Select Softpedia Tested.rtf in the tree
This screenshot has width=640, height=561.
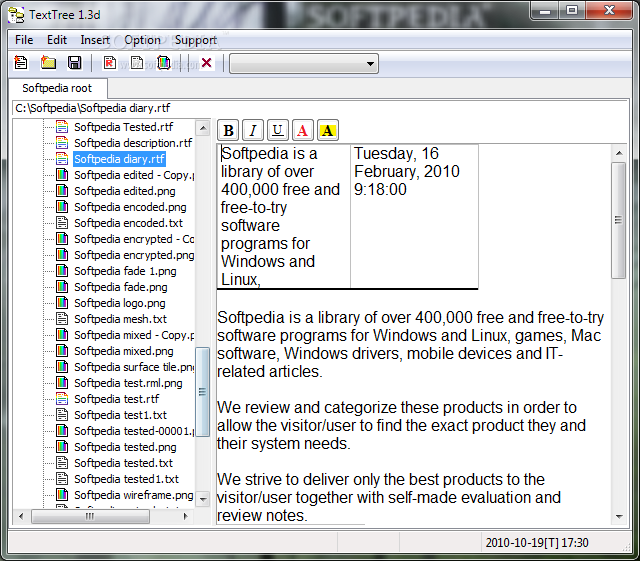point(123,127)
